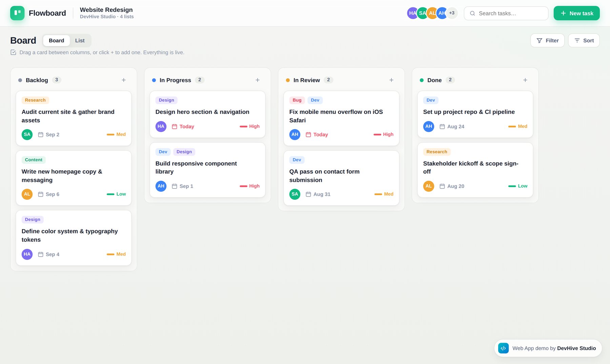The height and width of the screenshot is (364, 610).
Task: Click HA avatar on Define color system card
Action: [27, 254]
